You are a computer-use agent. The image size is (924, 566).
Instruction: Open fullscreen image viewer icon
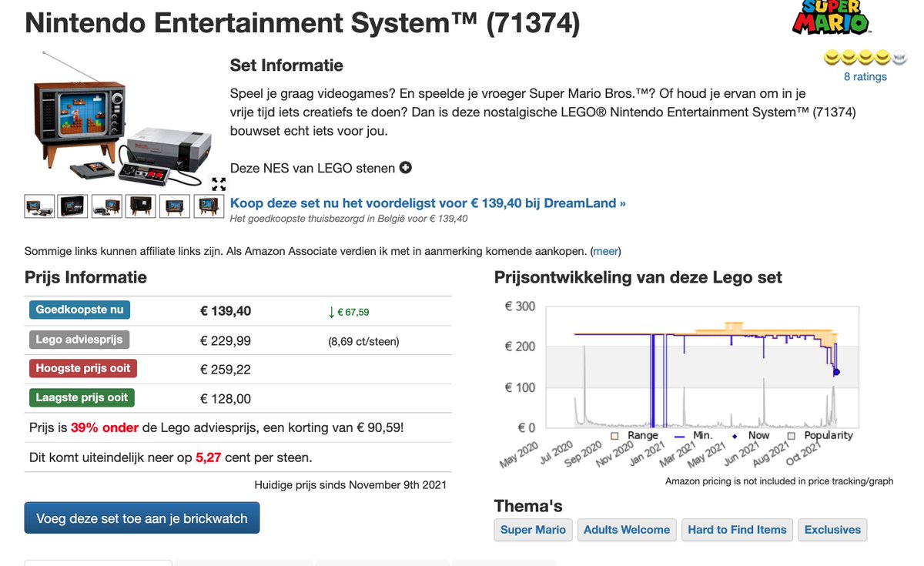pos(219,184)
